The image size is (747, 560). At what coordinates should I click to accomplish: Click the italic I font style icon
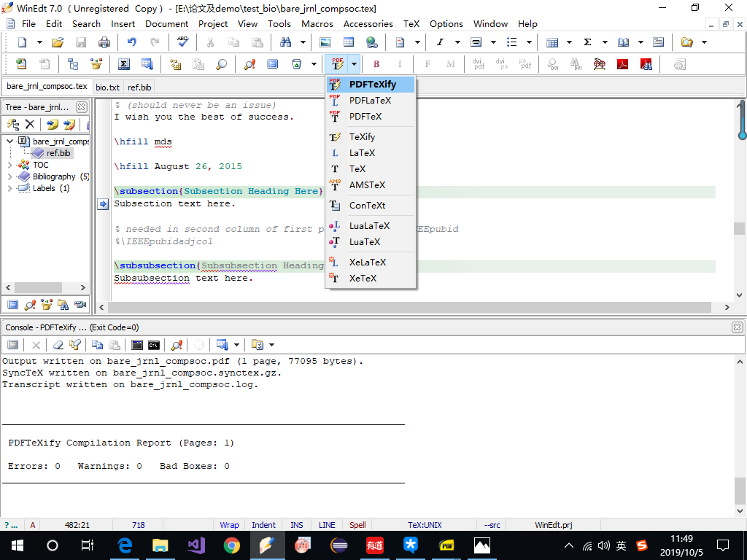click(x=440, y=42)
